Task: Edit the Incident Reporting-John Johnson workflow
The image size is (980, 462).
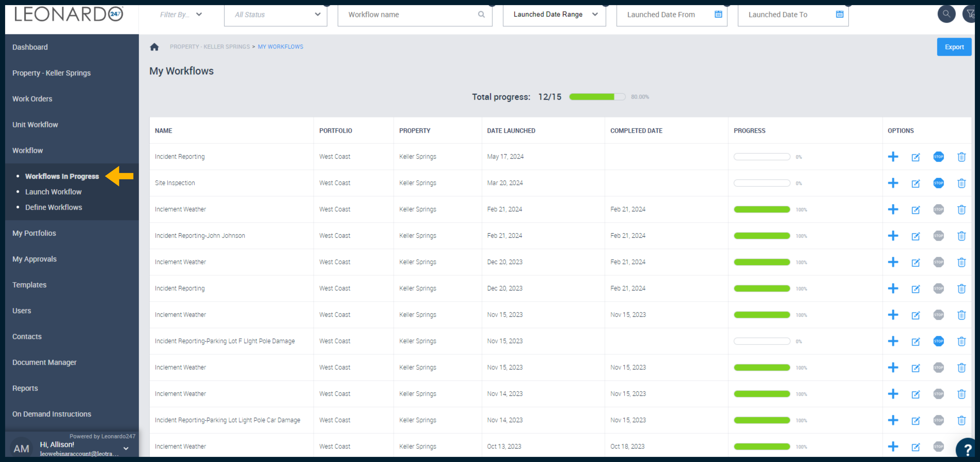Action: [x=915, y=236]
